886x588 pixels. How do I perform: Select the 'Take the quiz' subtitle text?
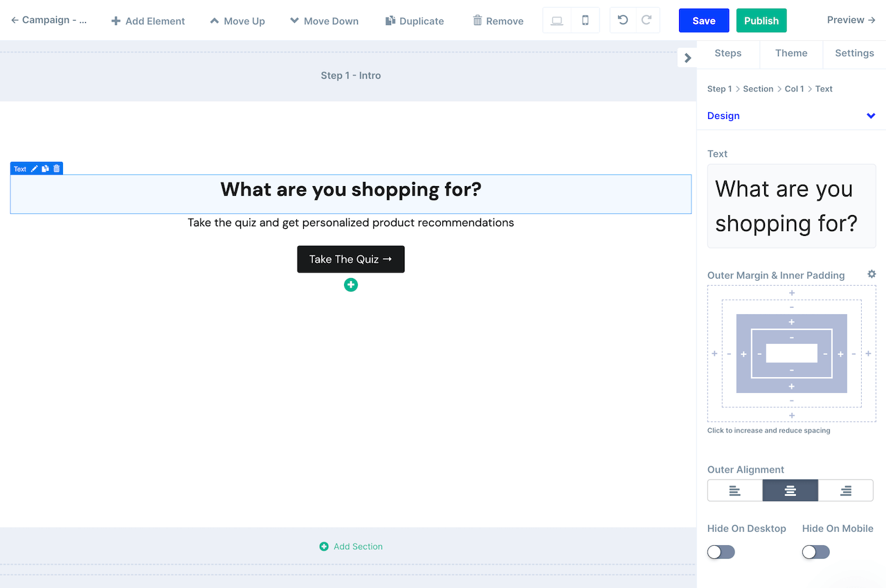[351, 223]
